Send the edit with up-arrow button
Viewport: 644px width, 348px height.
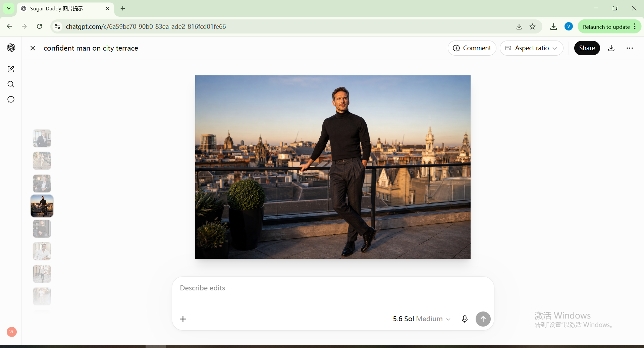tap(483, 319)
